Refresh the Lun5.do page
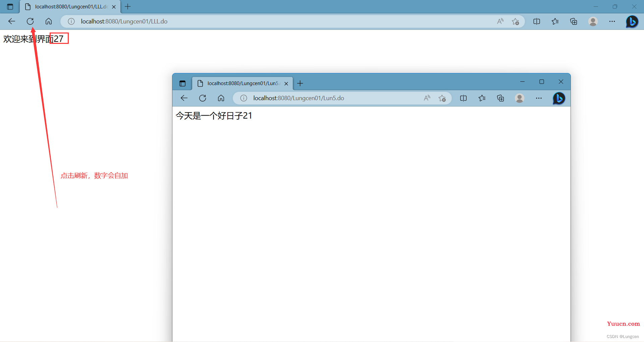 [203, 98]
